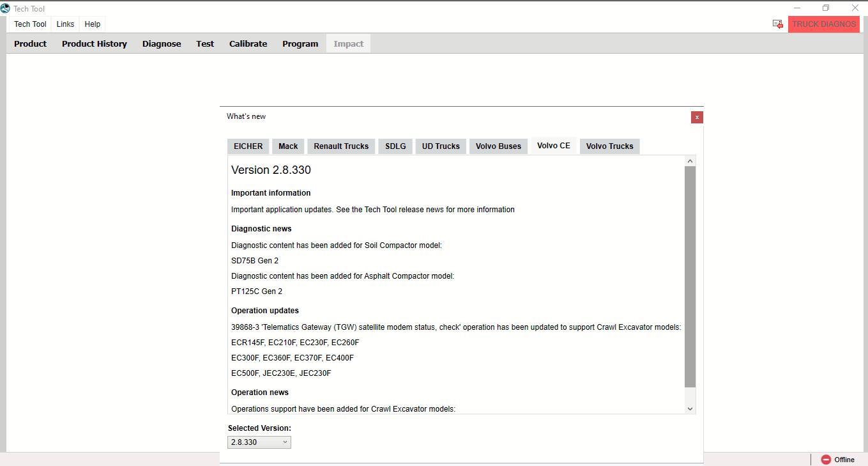Open the Test tab
This screenshot has height=466, width=868.
(205, 43)
